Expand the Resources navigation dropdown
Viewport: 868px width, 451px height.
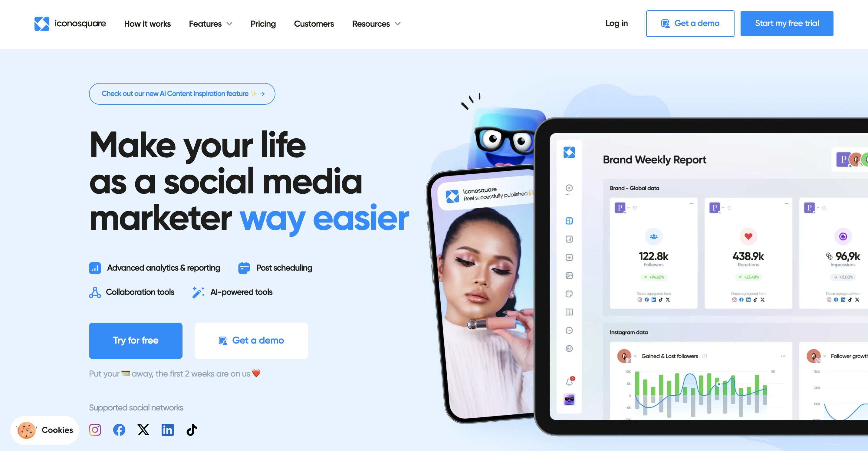pos(376,24)
